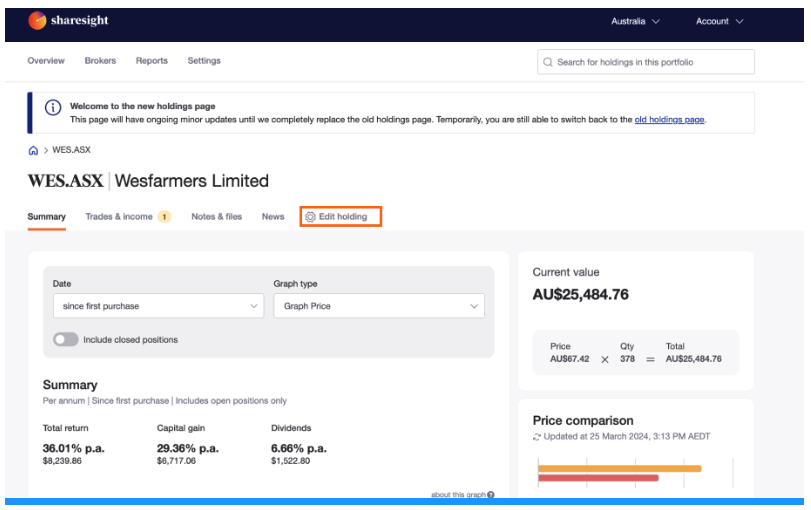Open the Settings menu item
Image resolution: width=811 pixels, height=510 pixels.
point(204,61)
